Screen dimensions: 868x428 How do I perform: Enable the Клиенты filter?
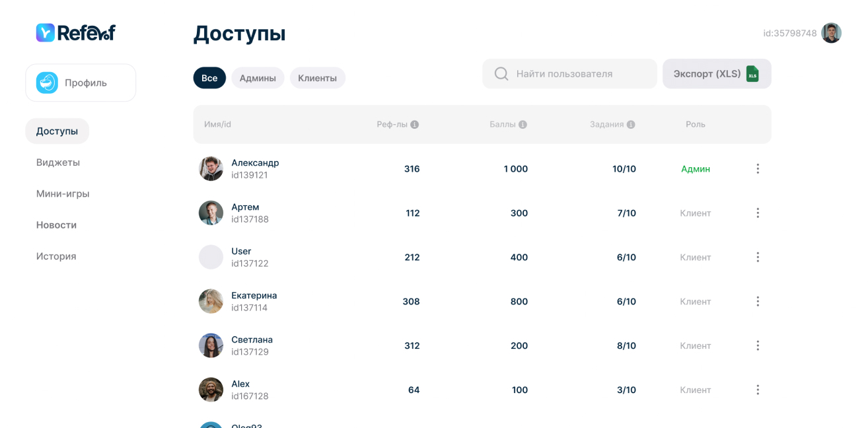coord(318,77)
